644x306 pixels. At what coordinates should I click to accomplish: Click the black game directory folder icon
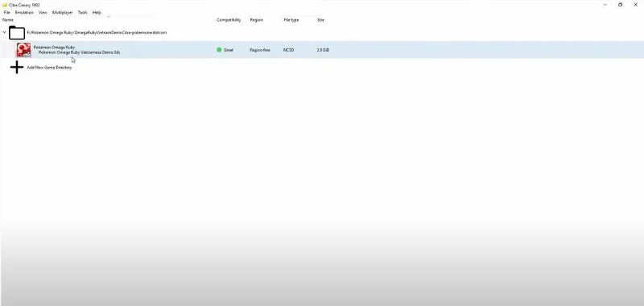pyautogui.click(x=17, y=32)
